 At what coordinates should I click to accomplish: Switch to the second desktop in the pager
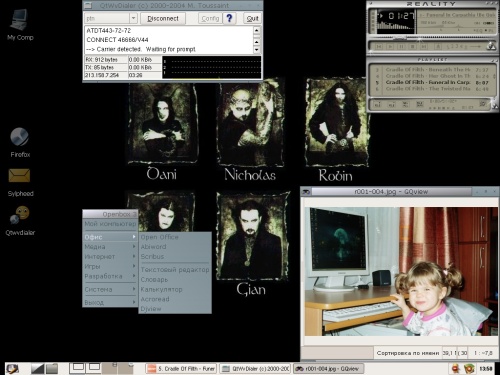click(93, 368)
